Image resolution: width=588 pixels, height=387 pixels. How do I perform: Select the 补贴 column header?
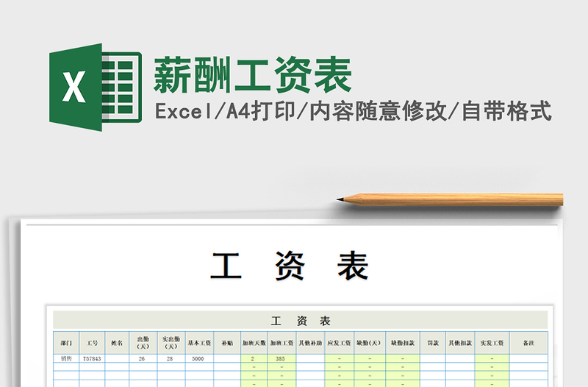click(x=227, y=343)
